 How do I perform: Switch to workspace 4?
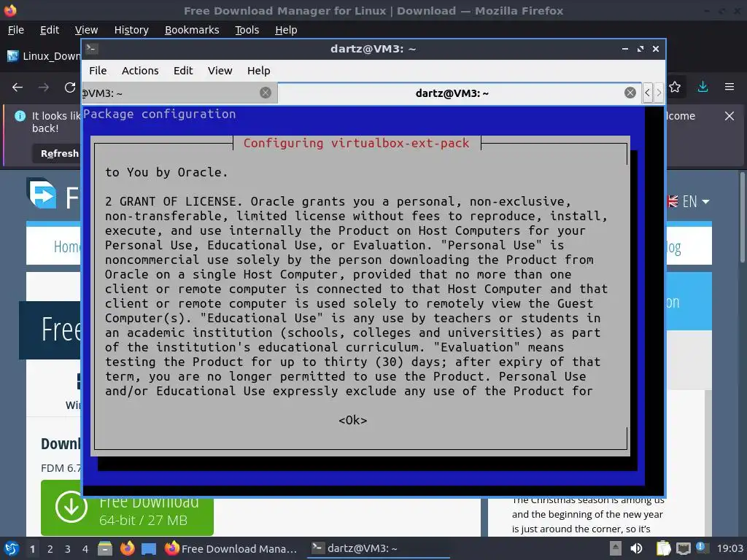coord(85,549)
